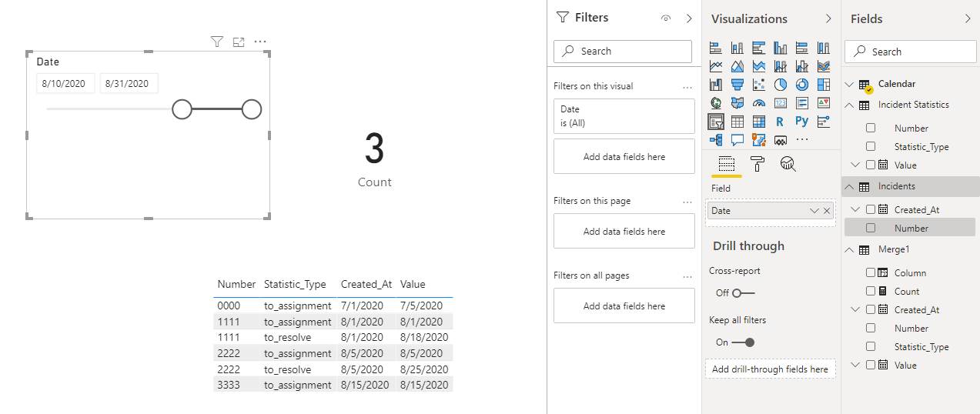
Task: Select the Scatter chart visual
Action: coord(759,84)
